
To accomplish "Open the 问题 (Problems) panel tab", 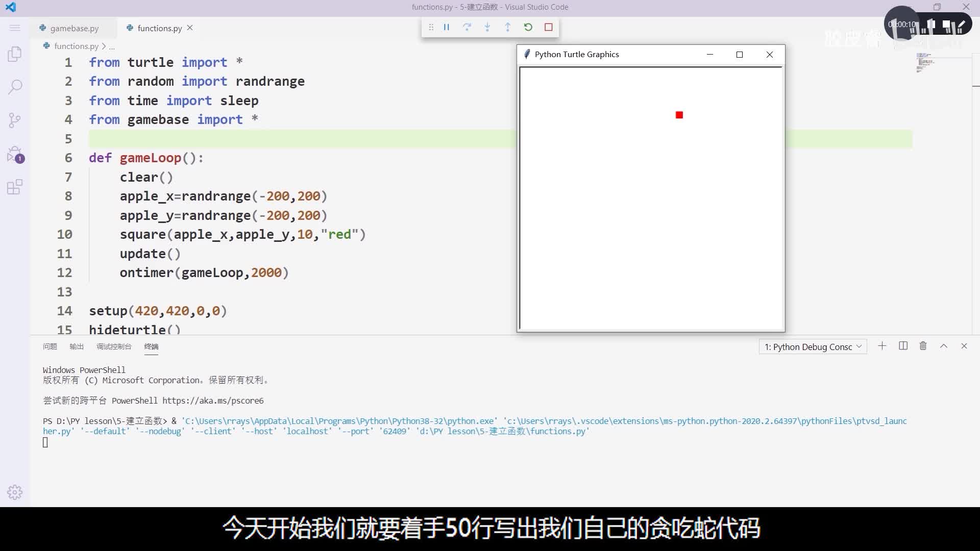I will pyautogui.click(x=50, y=346).
